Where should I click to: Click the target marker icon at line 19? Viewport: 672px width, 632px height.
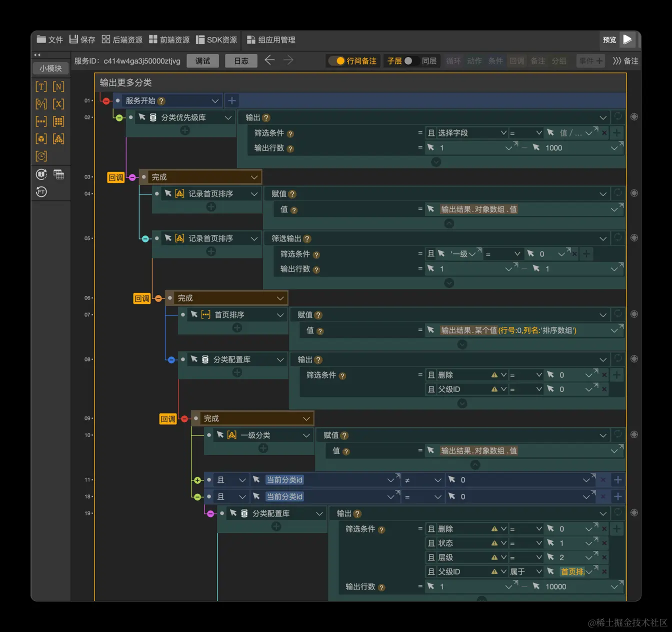pyautogui.click(x=634, y=513)
